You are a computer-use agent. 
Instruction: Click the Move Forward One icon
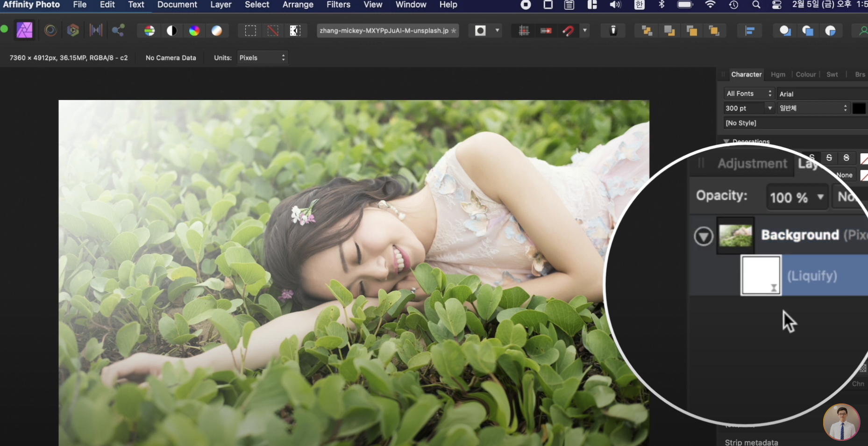point(692,31)
